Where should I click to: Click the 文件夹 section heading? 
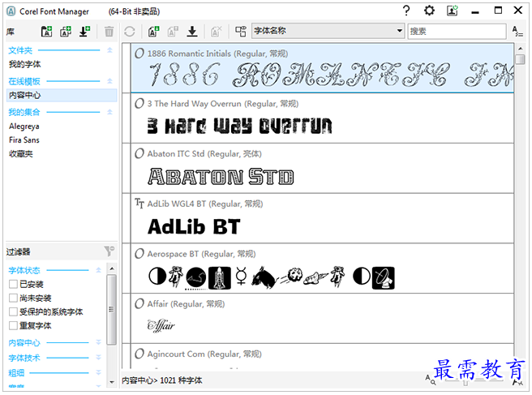pos(20,50)
